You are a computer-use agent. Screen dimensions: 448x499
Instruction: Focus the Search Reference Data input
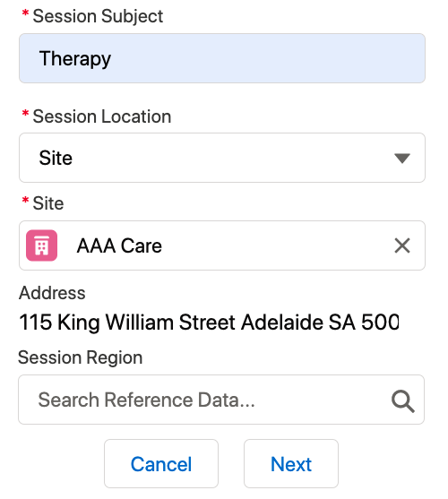tap(221, 400)
